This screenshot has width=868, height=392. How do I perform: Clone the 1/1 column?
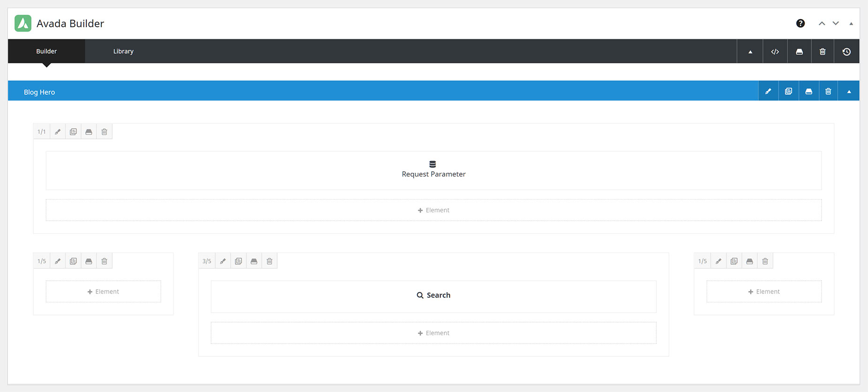73,131
